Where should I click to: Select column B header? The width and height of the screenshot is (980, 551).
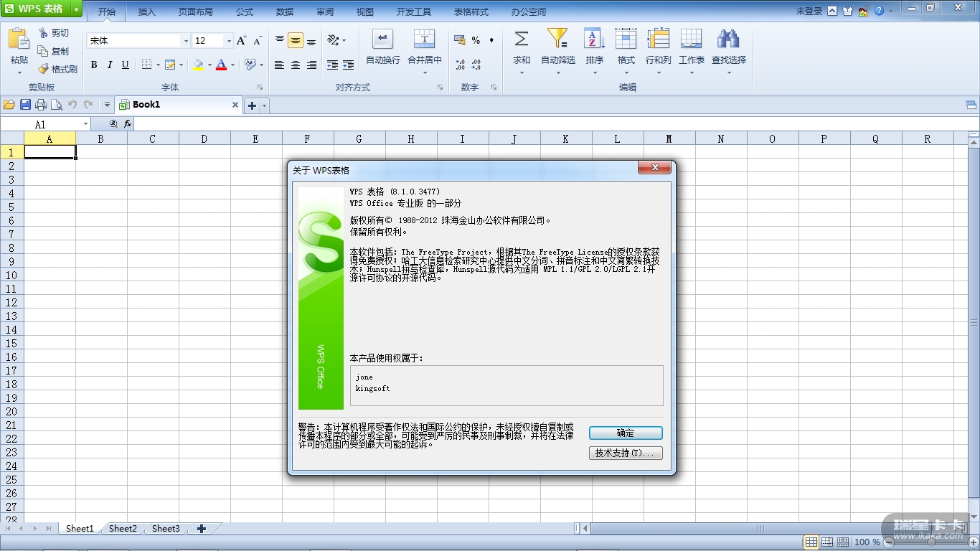point(101,139)
